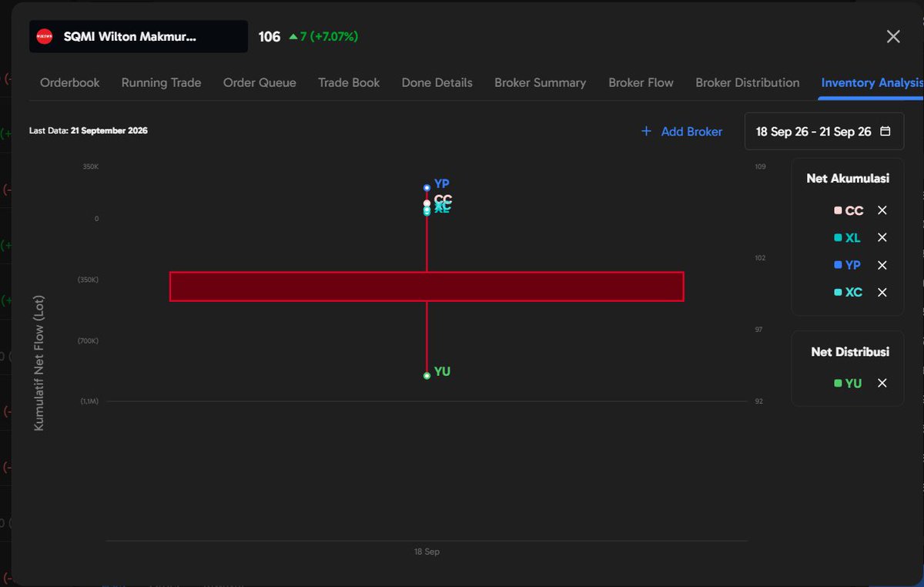
Task: Open the Running Trade tab
Action: (161, 82)
